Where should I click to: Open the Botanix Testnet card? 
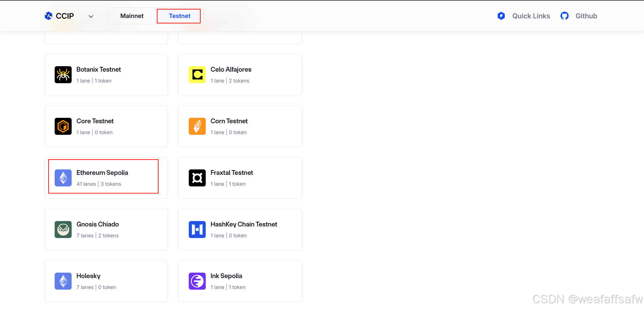(x=106, y=75)
